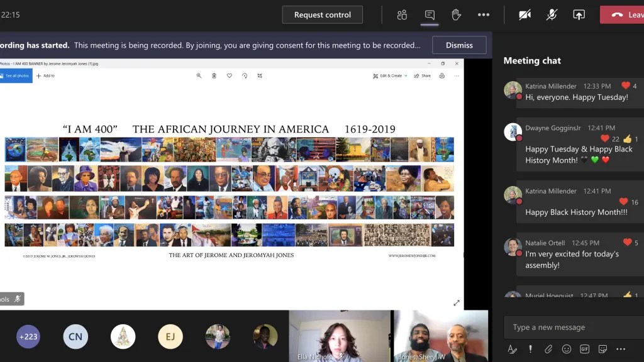Click the Natalie Ortell sender name

tap(545, 243)
